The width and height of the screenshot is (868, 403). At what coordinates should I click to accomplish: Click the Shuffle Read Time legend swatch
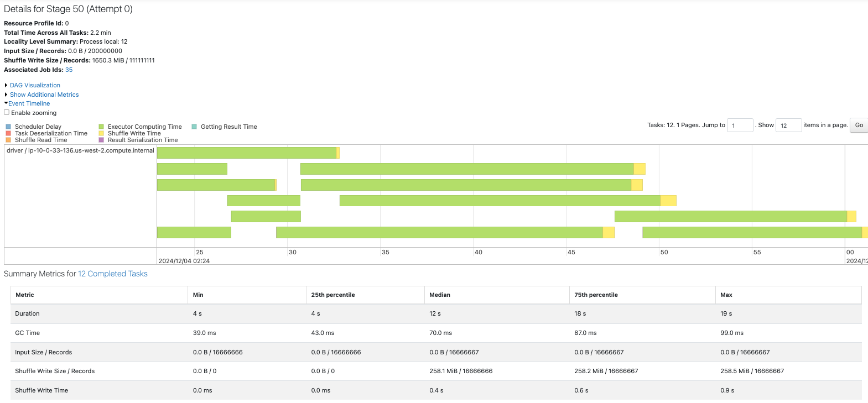[8, 140]
